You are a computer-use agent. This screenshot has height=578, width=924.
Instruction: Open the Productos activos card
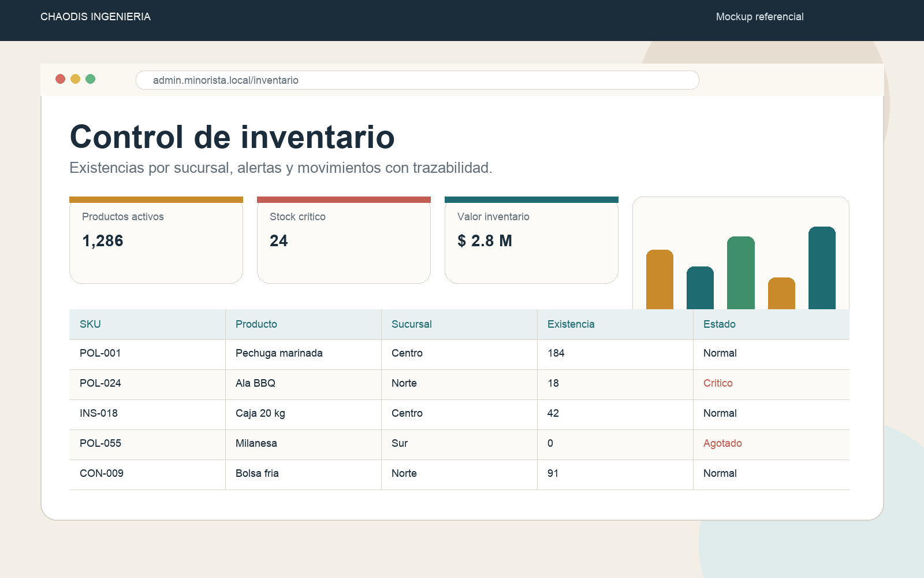tap(156, 240)
